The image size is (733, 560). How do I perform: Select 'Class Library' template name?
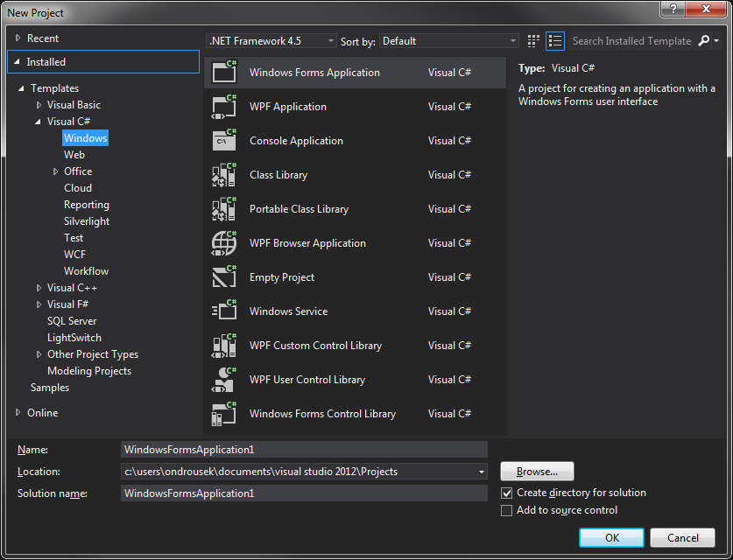point(278,175)
